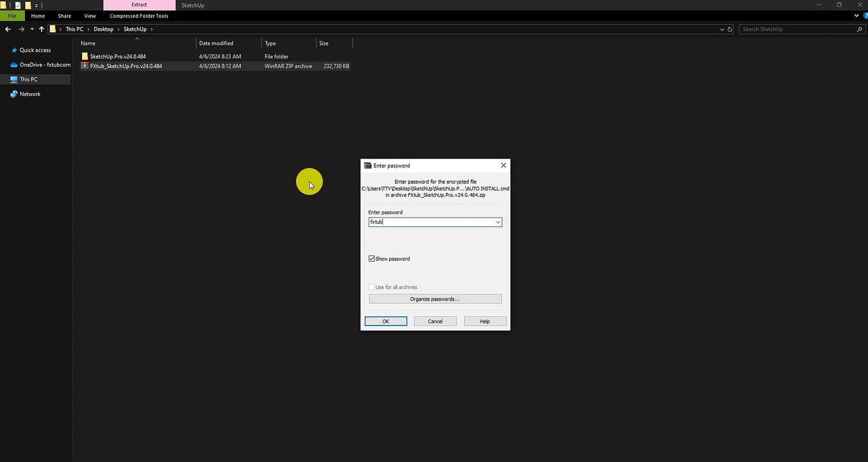Open the Home ribbon tab
This screenshot has height=462, width=868.
(x=38, y=15)
